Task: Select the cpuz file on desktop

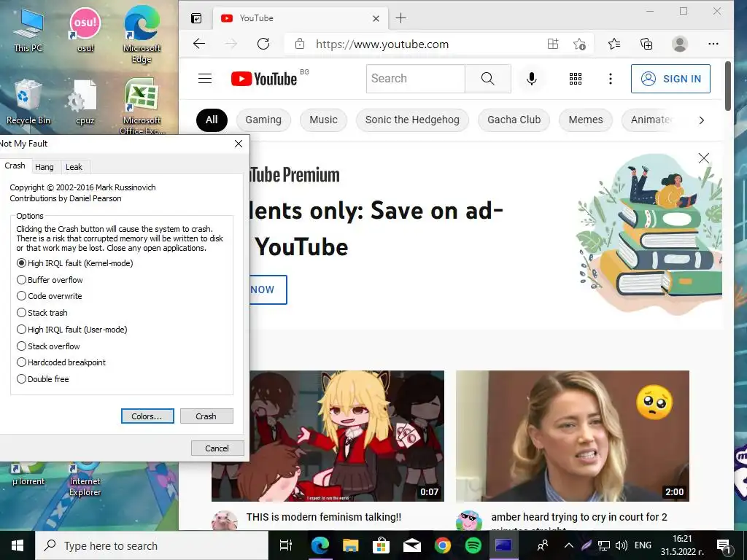Action: tap(85, 102)
